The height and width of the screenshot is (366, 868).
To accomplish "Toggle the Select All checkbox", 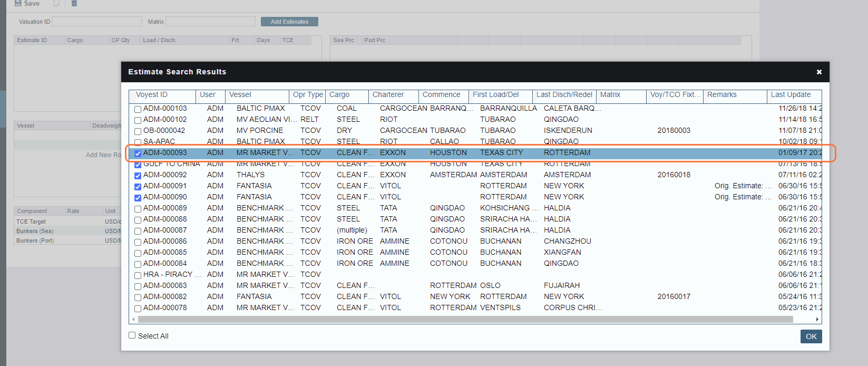I will 132,335.
